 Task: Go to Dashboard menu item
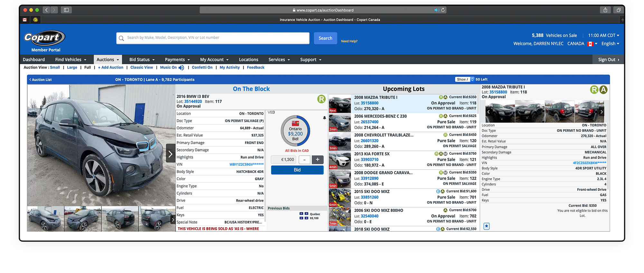coord(34,60)
